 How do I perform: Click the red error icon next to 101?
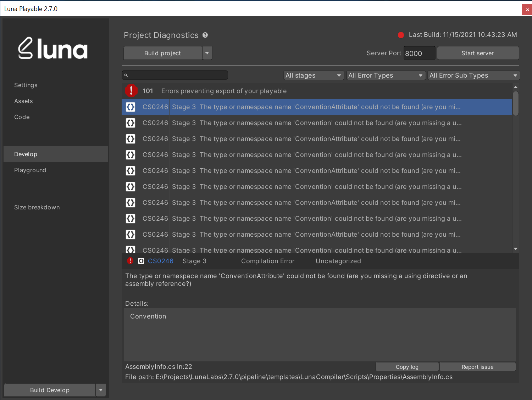click(x=131, y=91)
